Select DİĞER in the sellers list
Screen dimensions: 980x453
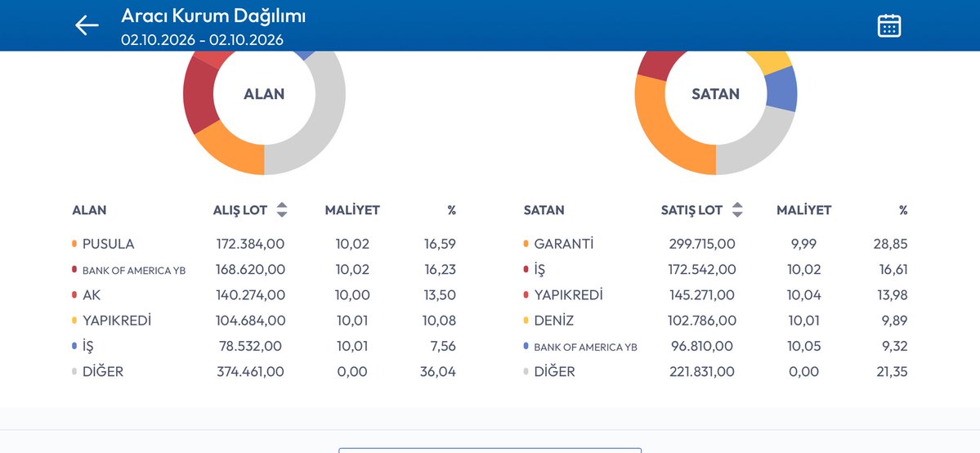click(716, 372)
